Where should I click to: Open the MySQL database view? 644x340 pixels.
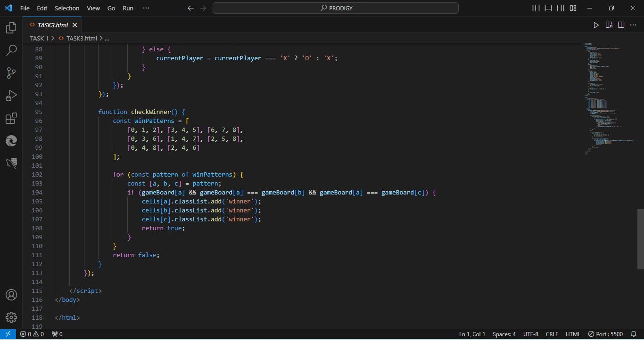[11, 163]
